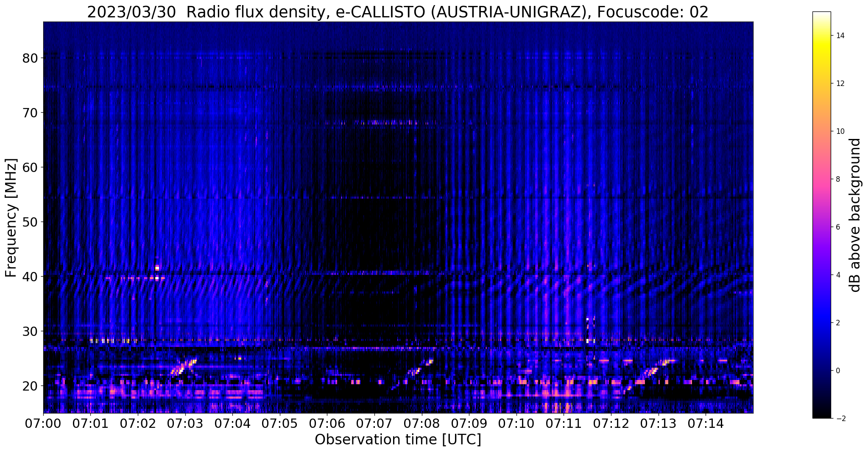The width and height of the screenshot is (868, 452).
Task: Click the 07:02 time tick label
Action: (138, 423)
